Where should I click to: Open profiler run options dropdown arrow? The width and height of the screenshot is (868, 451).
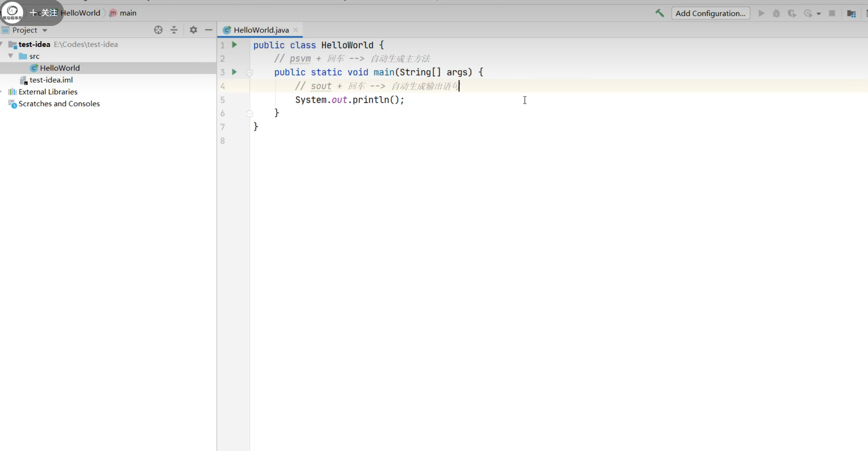tap(818, 14)
